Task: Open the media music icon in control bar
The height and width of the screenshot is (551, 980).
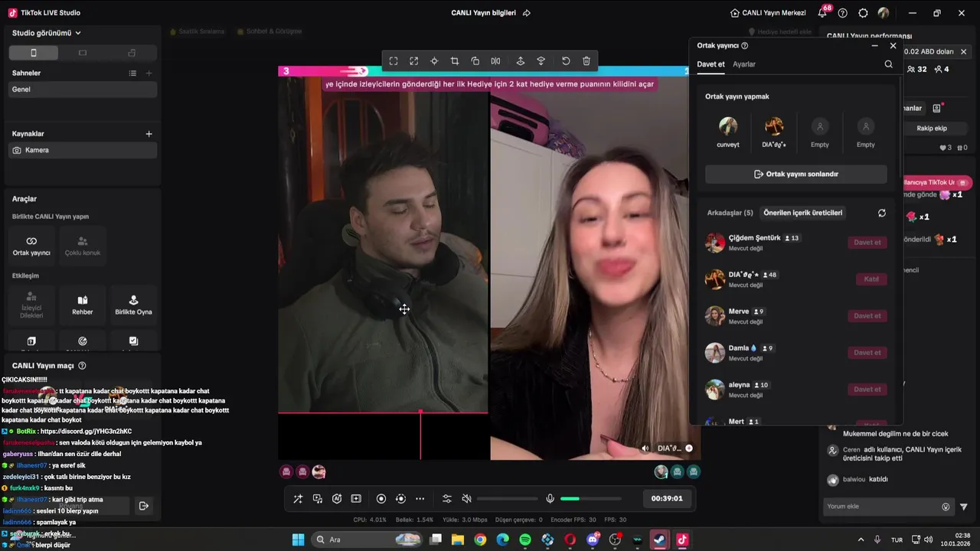Action: pyautogui.click(x=318, y=499)
